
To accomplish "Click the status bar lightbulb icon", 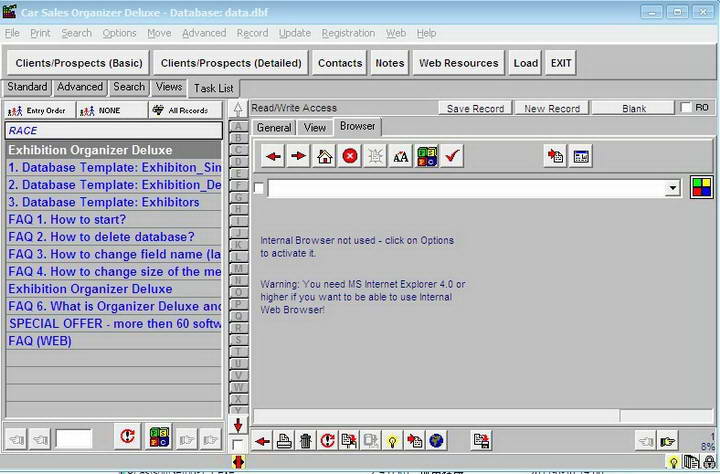I will pos(674,462).
